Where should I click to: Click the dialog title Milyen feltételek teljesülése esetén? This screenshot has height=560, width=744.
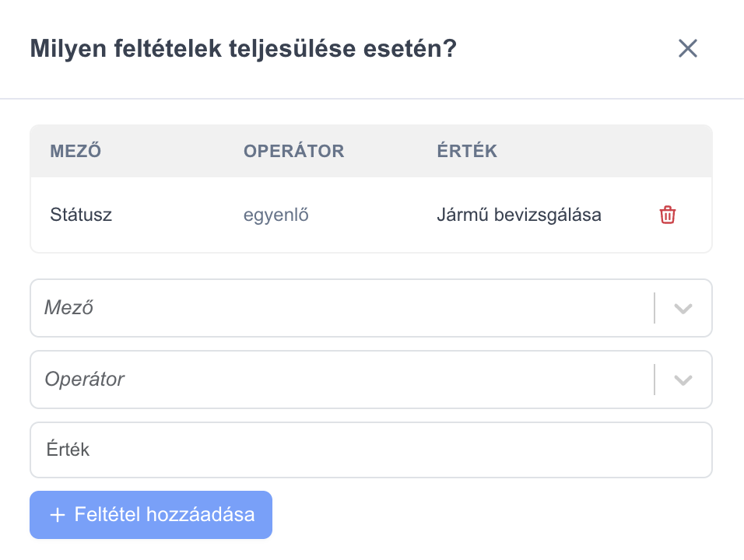pyautogui.click(x=244, y=48)
